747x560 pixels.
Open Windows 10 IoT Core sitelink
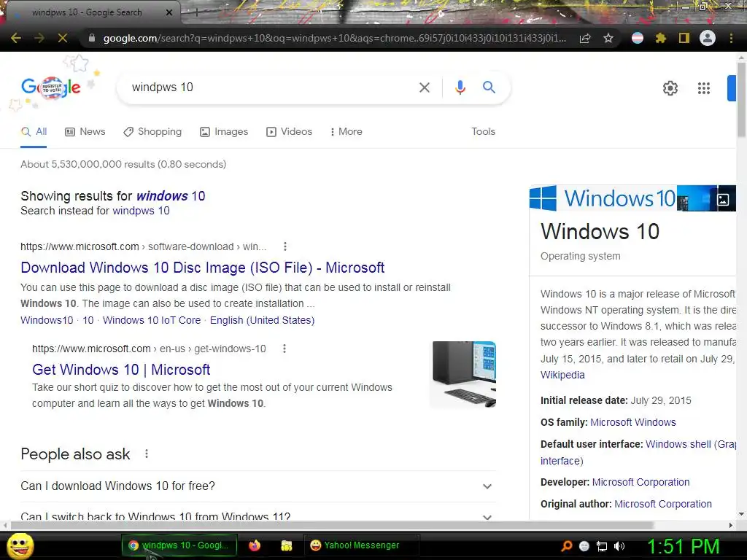point(152,321)
